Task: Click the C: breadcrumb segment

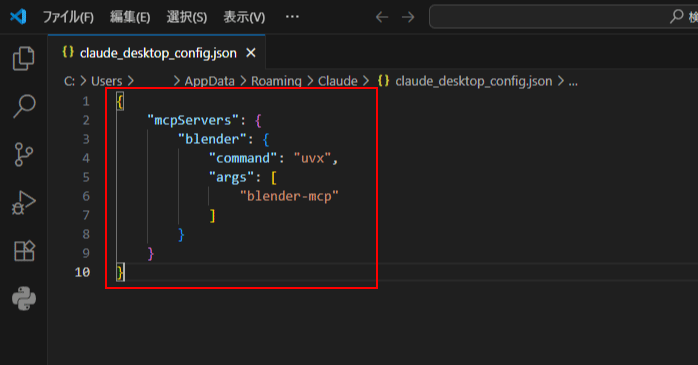Action: point(69,81)
